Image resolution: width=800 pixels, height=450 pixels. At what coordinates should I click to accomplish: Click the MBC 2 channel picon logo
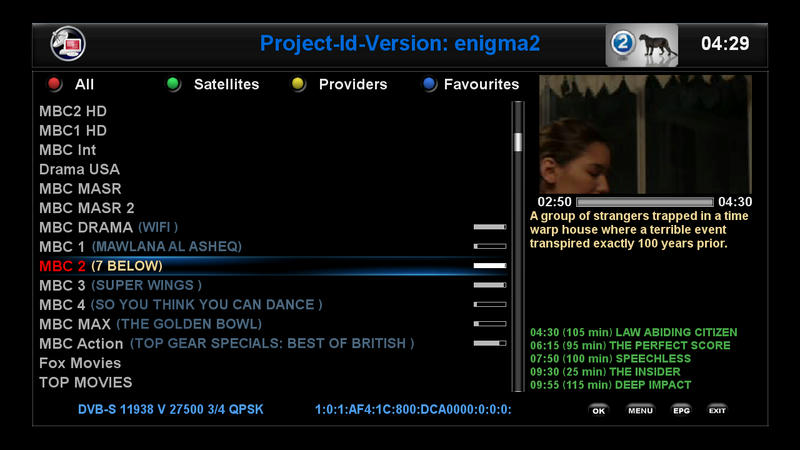point(642,45)
